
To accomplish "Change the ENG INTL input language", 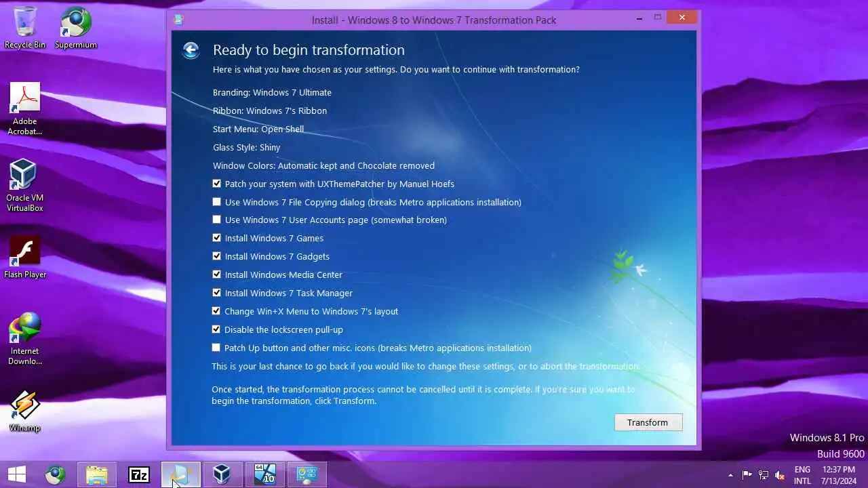I will [x=802, y=475].
